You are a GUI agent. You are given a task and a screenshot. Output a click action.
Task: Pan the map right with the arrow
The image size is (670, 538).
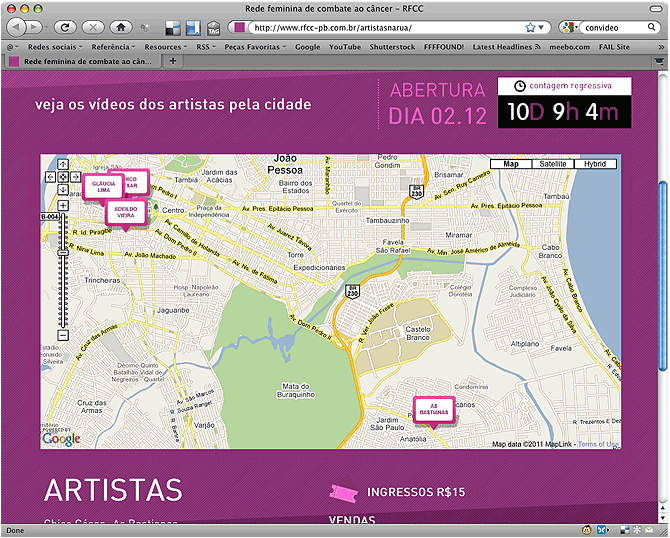[76, 177]
